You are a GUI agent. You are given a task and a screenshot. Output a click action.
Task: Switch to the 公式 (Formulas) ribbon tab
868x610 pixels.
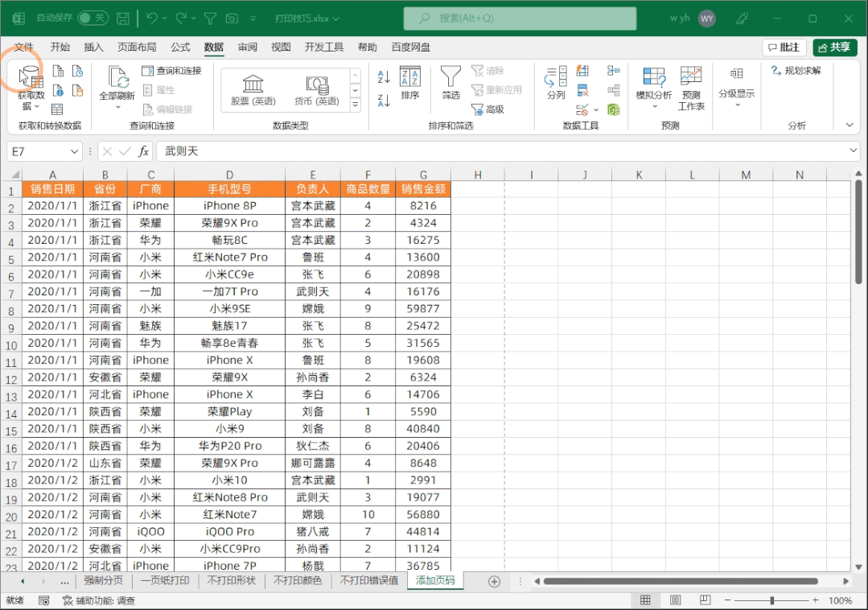pos(180,47)
